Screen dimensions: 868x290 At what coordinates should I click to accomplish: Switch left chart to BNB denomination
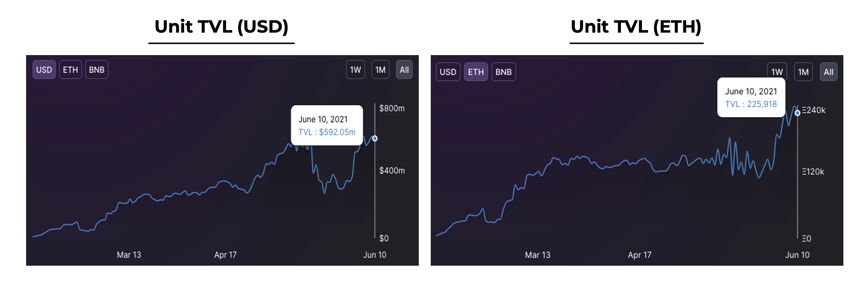click(97, 70)
